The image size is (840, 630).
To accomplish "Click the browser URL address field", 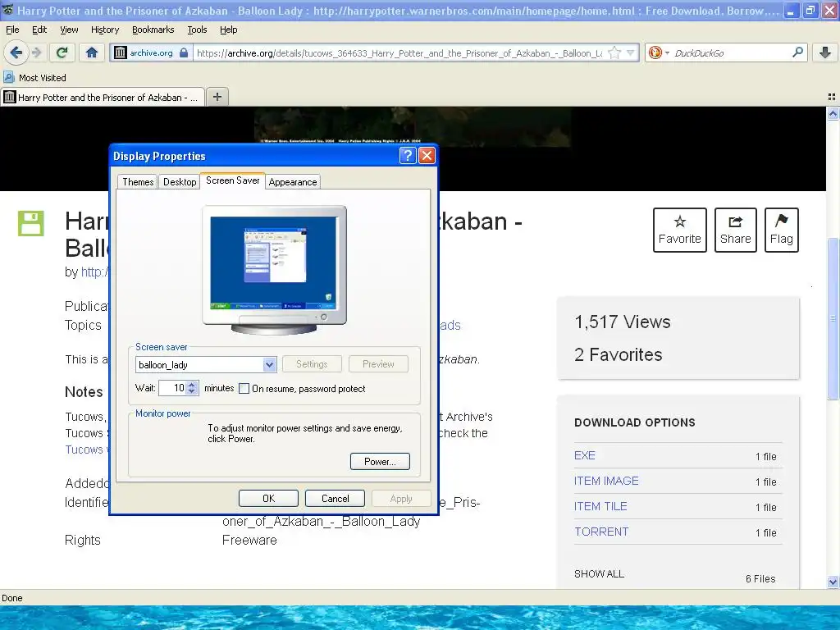I will [399, 52].
